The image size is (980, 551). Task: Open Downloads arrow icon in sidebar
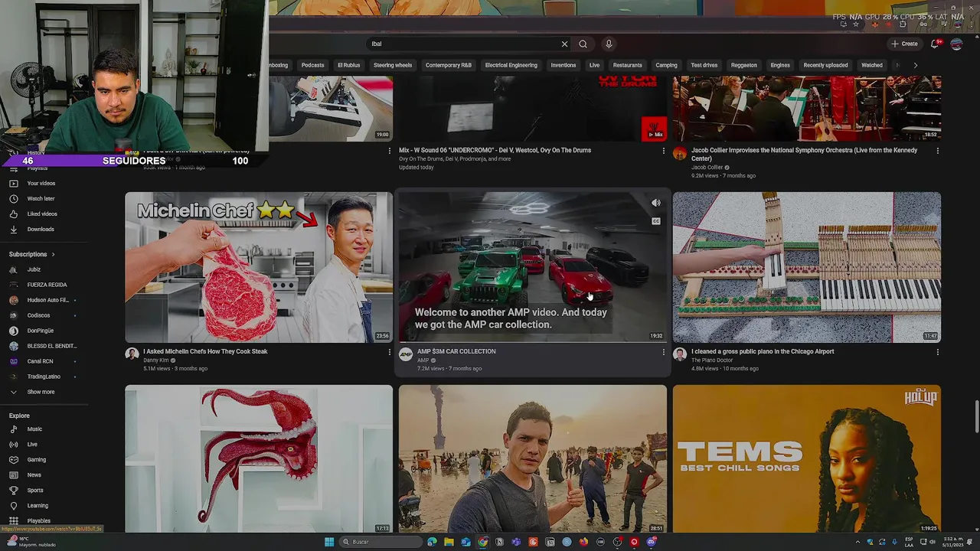(13, 230)
